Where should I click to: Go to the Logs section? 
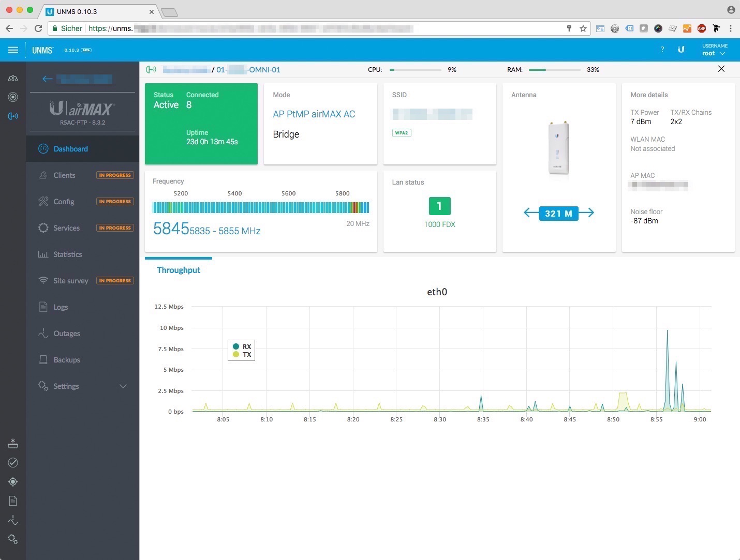point(61,307)
